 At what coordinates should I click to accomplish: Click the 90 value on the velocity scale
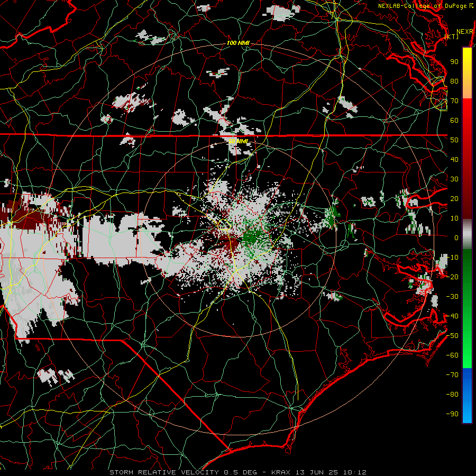(454, 62)
